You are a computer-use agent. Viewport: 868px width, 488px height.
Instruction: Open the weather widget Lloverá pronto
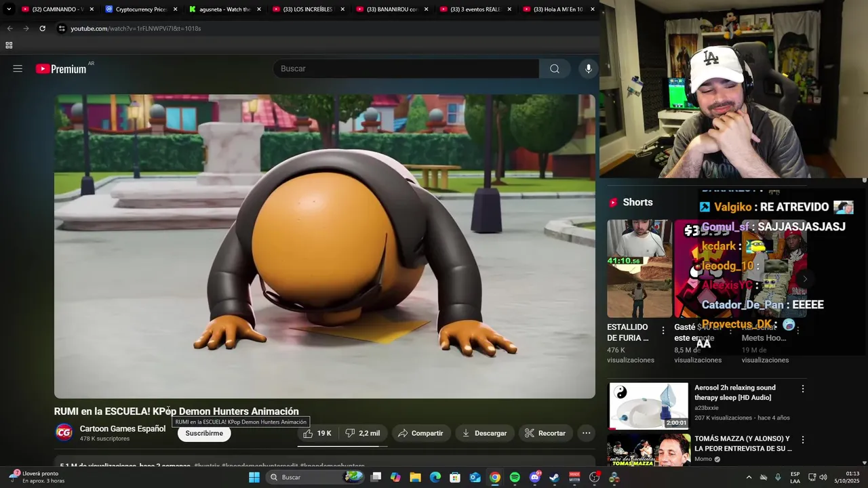36,477
